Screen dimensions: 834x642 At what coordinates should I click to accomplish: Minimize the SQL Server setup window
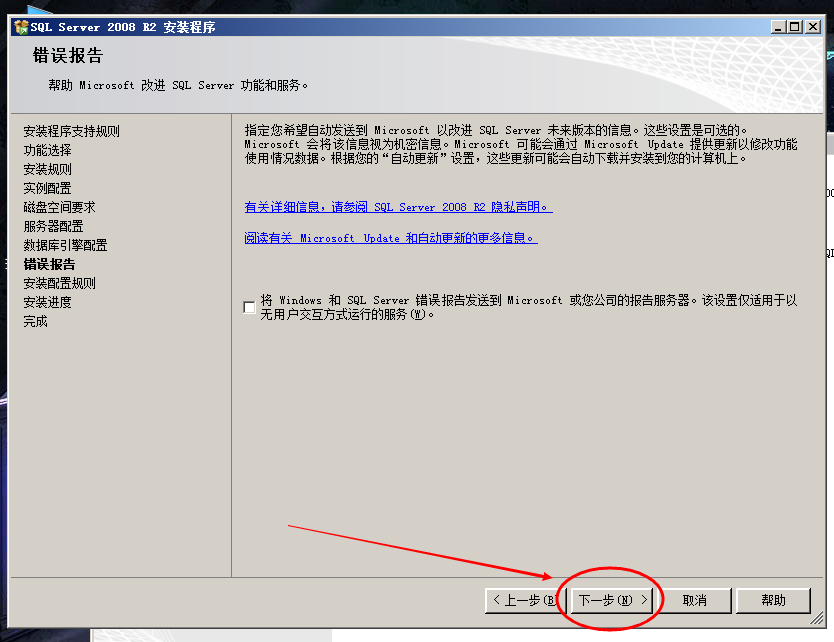tap(778, 27)
